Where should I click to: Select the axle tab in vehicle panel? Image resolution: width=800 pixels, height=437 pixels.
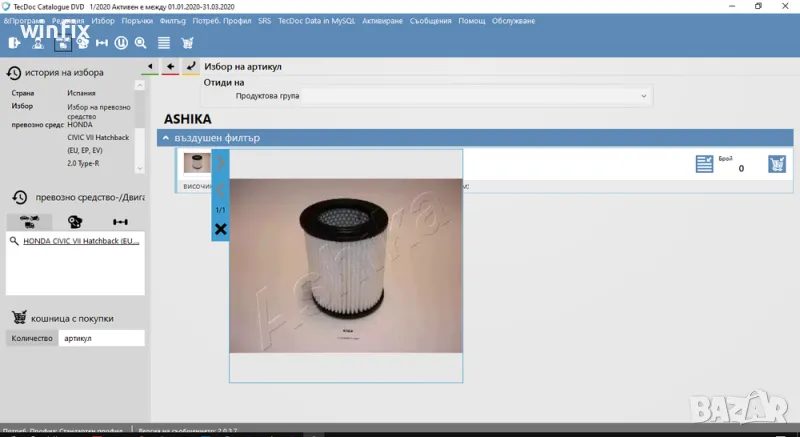pos(120,222)
